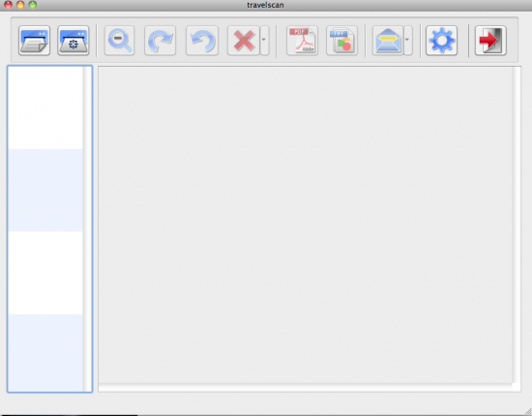This screenshot has width=532, height=416.
Task: Select the second shaded row in thumbnail list
Action: pyautogui.click(x=45, y=190)
